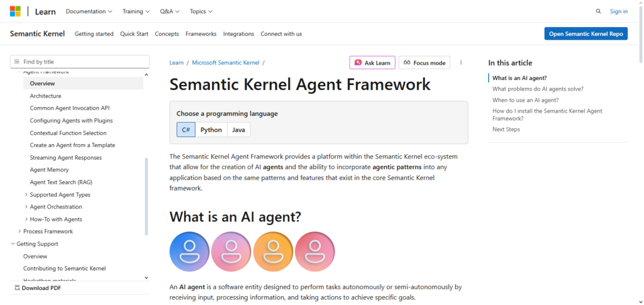This screenshot has width=644, height=305.
Task: Open the more actions three-dot menu
Action: coord(461,62)
